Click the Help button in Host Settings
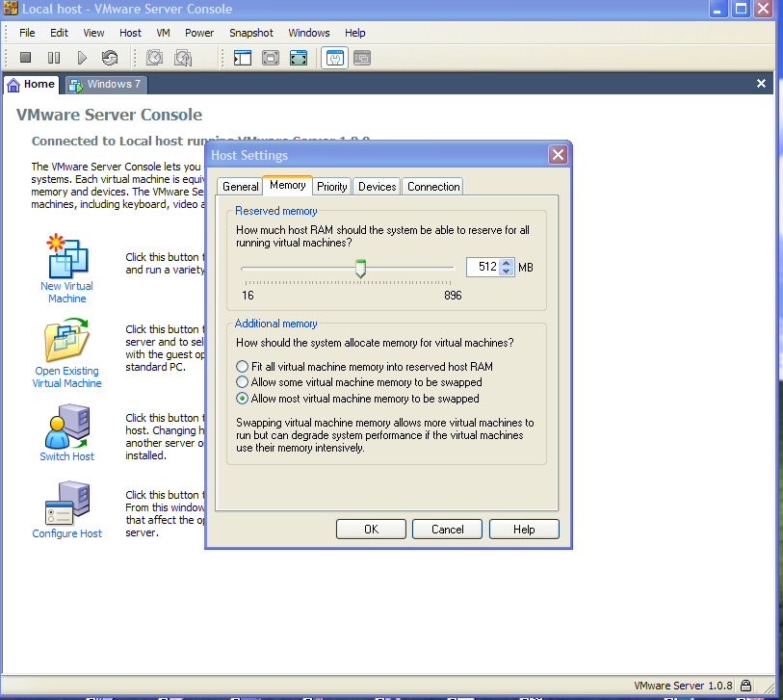783x700 pixels. pos(524,530)
